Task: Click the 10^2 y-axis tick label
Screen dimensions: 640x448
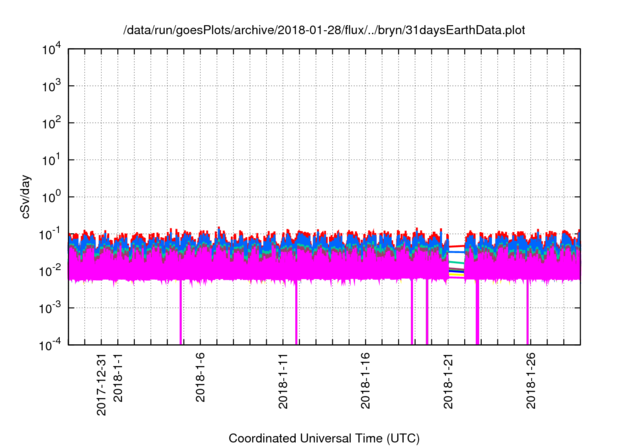Action: coord(52,124)
